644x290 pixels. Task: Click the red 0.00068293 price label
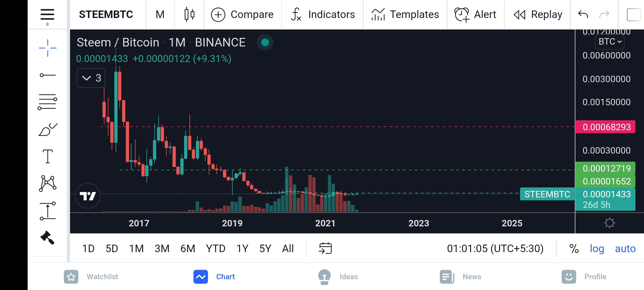tap(605, 127)
